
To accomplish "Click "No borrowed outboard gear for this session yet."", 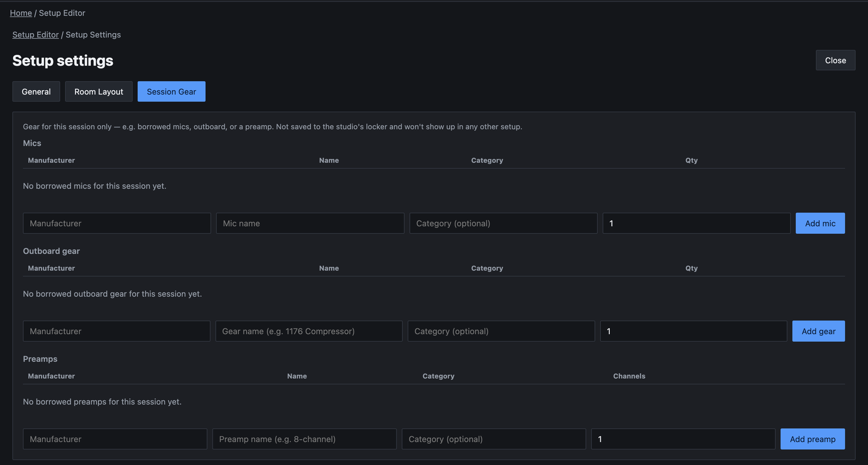I will [x=112, y=294].
